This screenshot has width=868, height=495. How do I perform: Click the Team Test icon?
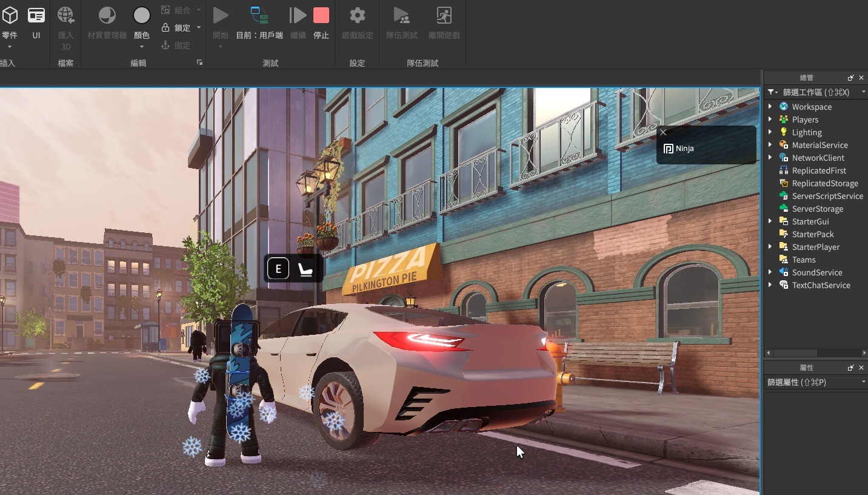click(401, 16)
